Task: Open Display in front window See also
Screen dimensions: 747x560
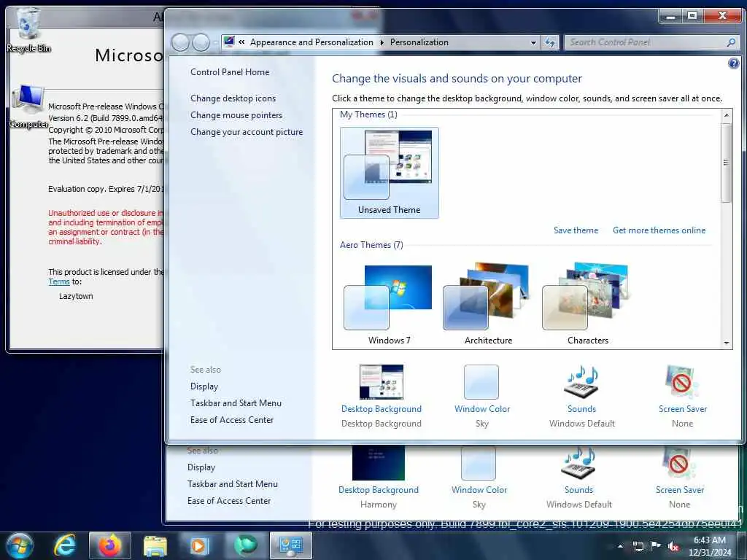Action: click(x=204, y=386)
